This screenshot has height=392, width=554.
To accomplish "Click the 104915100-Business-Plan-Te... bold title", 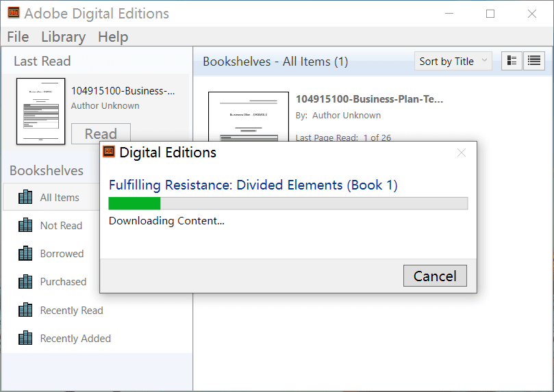I will coord(369,99).
